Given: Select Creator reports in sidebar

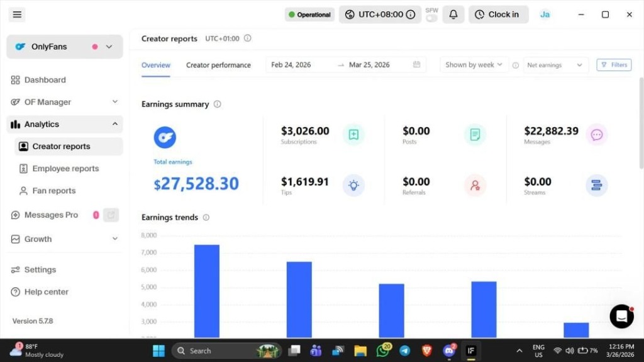Looking at the screenshot, I should (69, 147).
